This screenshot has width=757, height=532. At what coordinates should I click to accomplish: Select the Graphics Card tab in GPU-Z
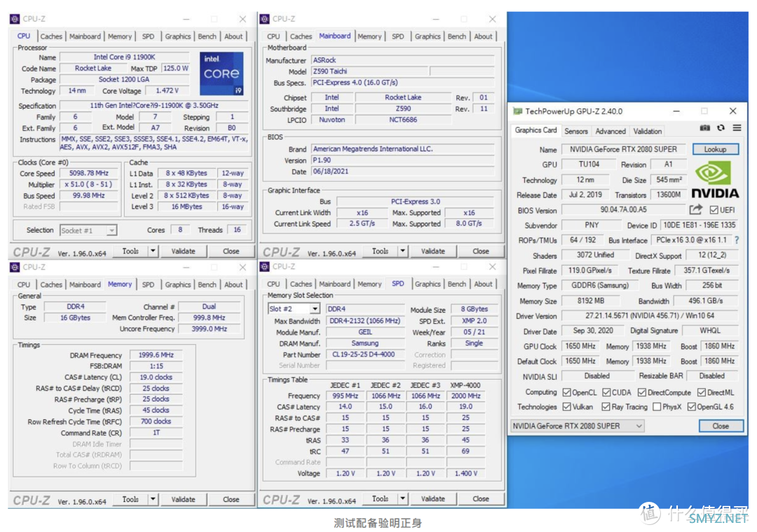536,130
